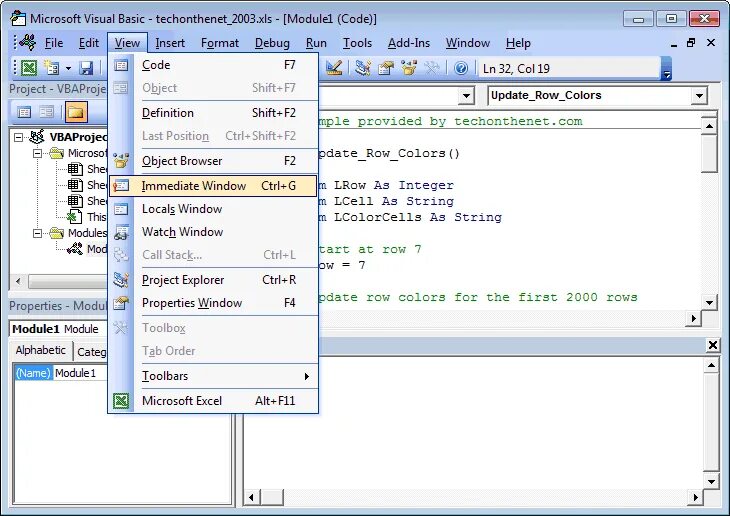
Task: Click the View Object icon in Project panel
Action: [x=46, y=112]
